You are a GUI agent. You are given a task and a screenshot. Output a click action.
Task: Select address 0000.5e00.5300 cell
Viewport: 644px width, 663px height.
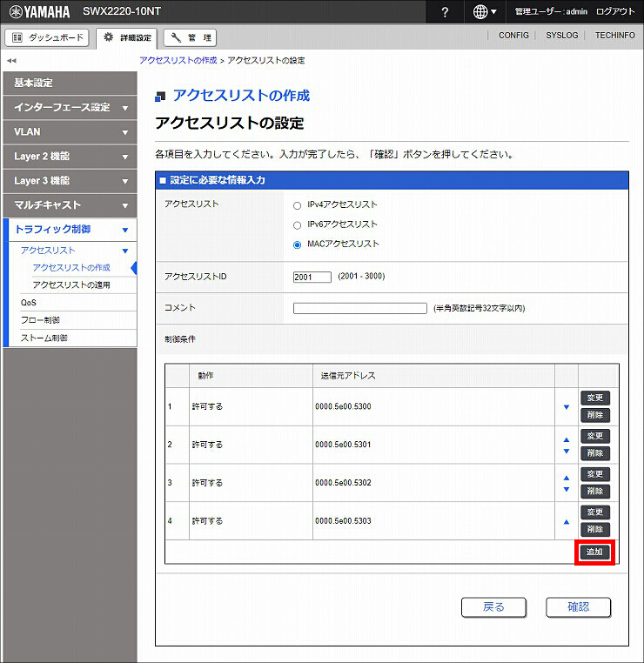coord(433,407)
